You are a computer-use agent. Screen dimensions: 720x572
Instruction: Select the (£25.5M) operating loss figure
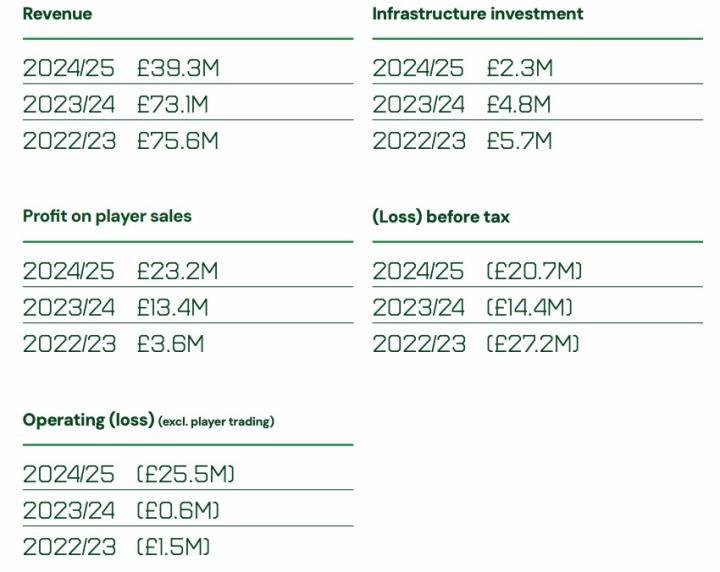click(x=186, y=474)
